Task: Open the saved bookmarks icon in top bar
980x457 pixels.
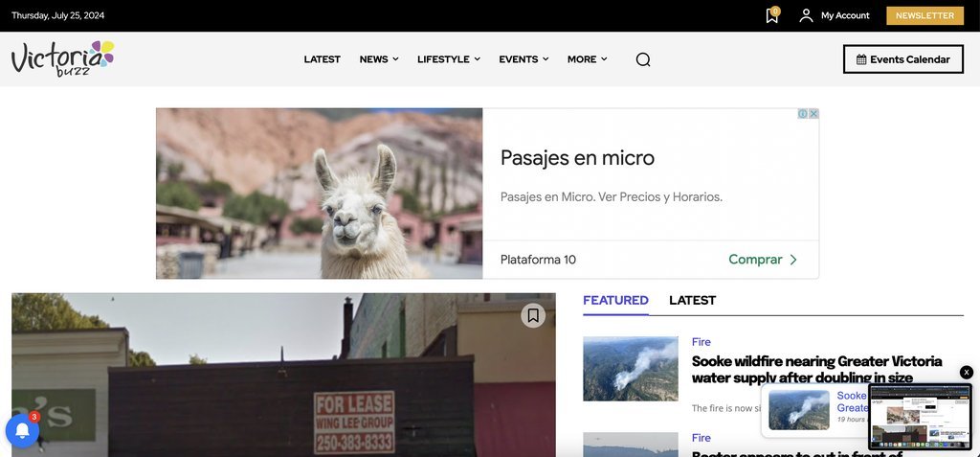Action: [x=772, y=15]
